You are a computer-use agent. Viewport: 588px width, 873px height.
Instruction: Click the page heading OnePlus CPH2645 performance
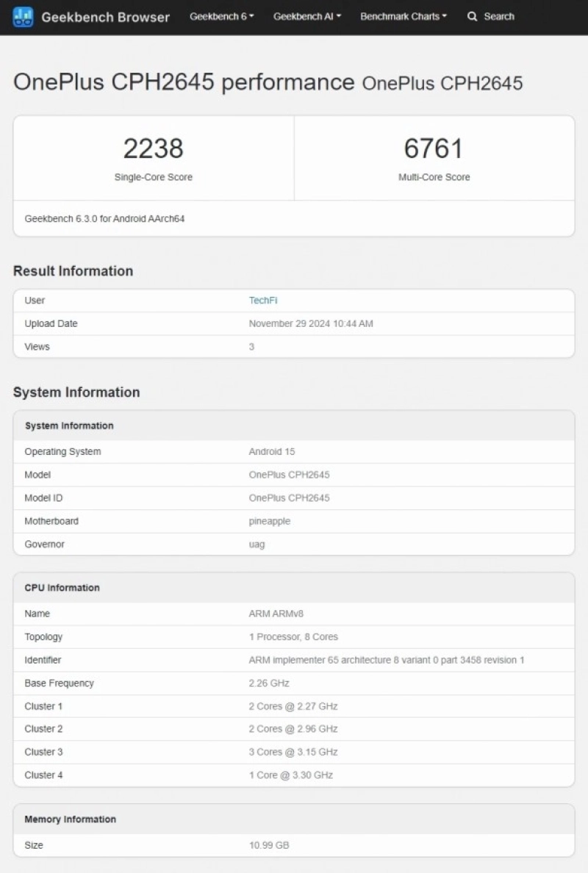tap(184, 82)
